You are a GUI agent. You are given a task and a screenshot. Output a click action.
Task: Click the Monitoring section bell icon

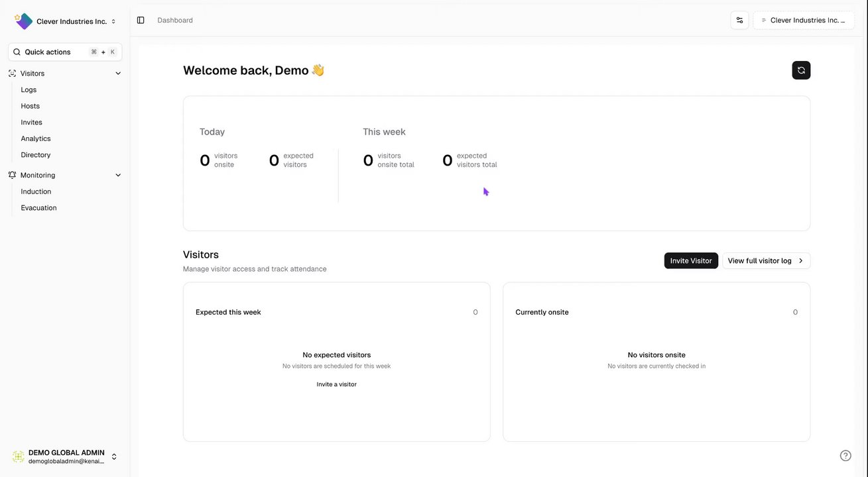(x=12, y=176)
